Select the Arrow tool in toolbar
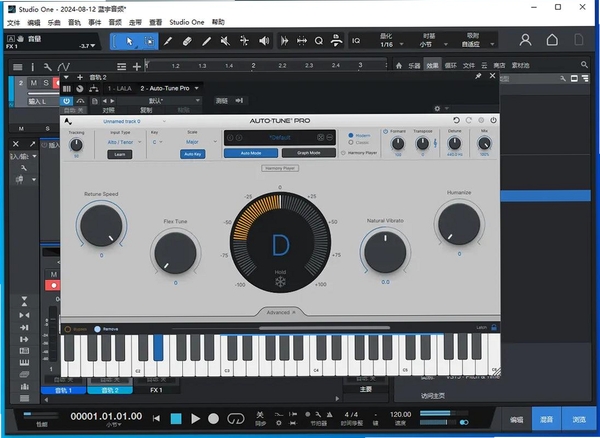The height and width of the screenshot is (438, 600). coord(129,41)
